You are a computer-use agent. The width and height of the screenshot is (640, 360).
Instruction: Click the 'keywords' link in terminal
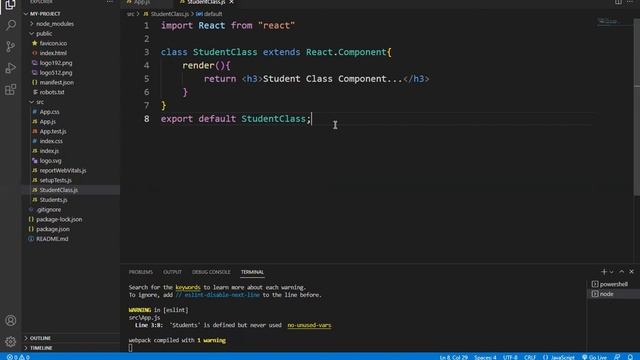pos(188,287)
